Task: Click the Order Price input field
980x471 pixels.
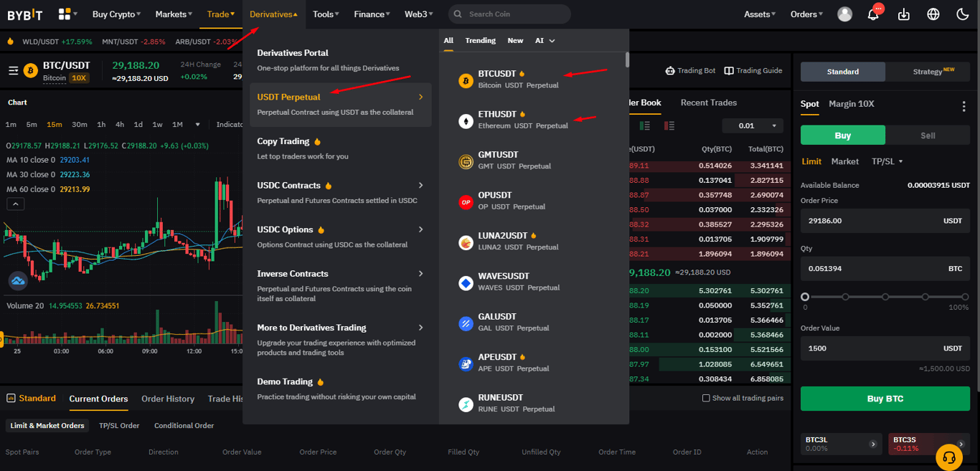Action: (x=885, y=221)
